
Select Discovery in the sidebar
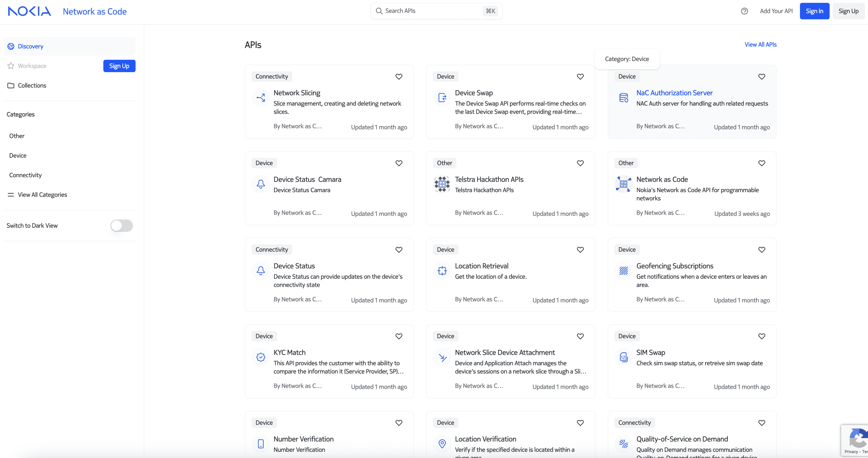30,46
